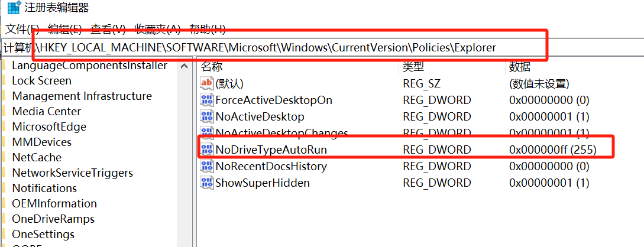Click the tree pane scroll up arrow
Image resolution: width=644 pixels, height=247 pixels.
point(185,66)
